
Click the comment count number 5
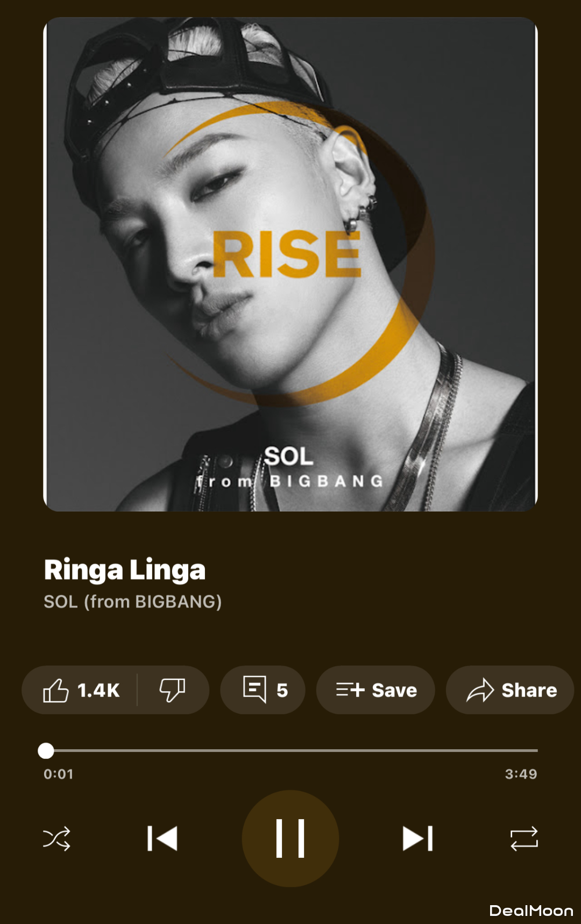point(282,690)
